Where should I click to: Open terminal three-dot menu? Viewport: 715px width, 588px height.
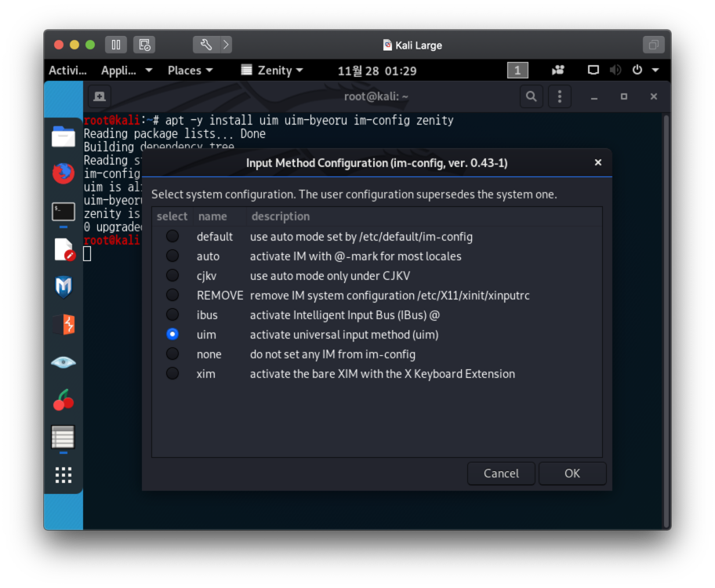coord(560,96)
